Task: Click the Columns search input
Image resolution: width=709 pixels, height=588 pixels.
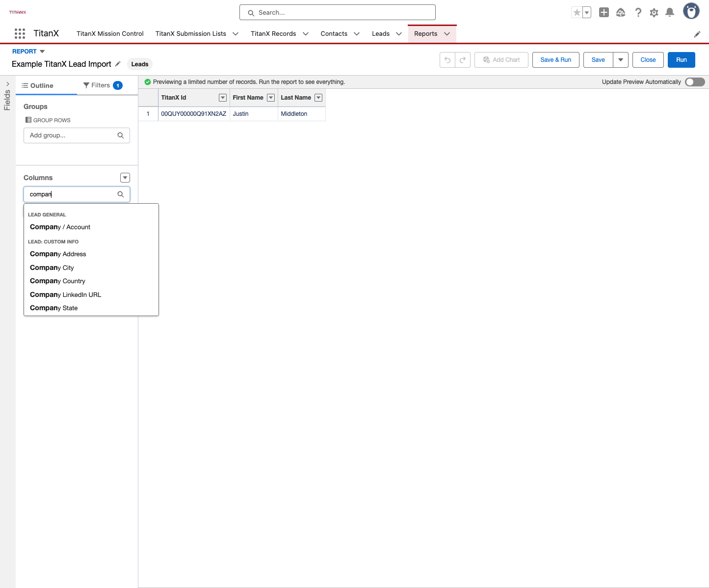Action: (x=77, y=194)
